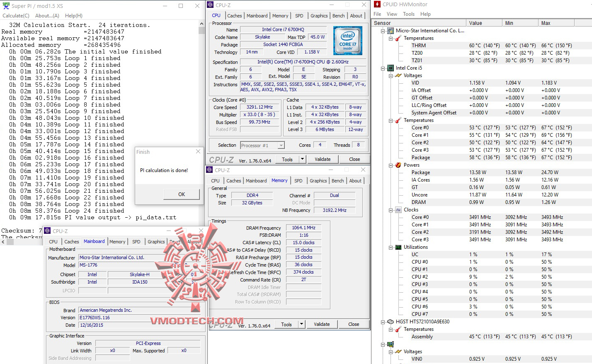Collapse the Powers node
The height and width of the screenshot is (364, 592).
391,165
